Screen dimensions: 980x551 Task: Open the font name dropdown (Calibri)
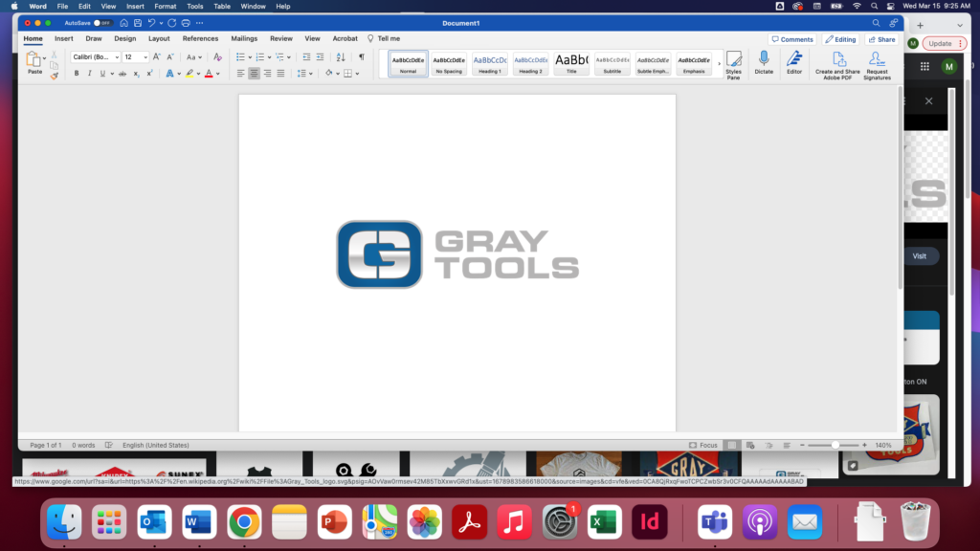click(x=96, y=57)
